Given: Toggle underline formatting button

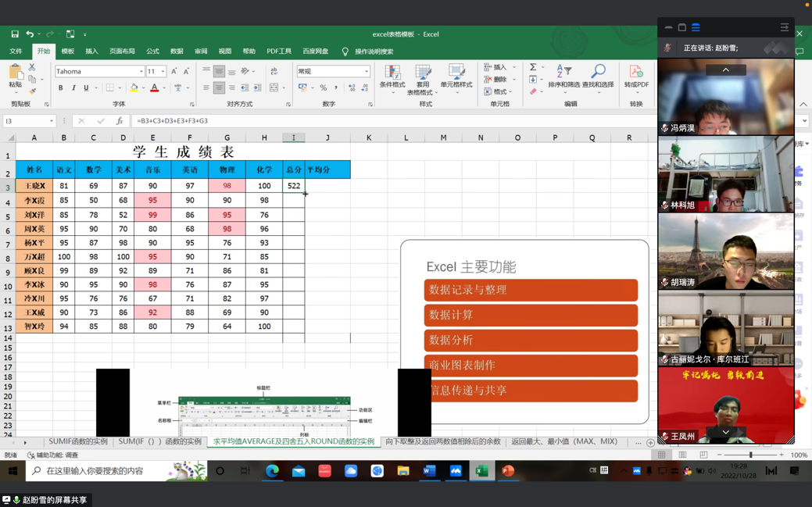Looking at the screenshot, I should 86,88.
